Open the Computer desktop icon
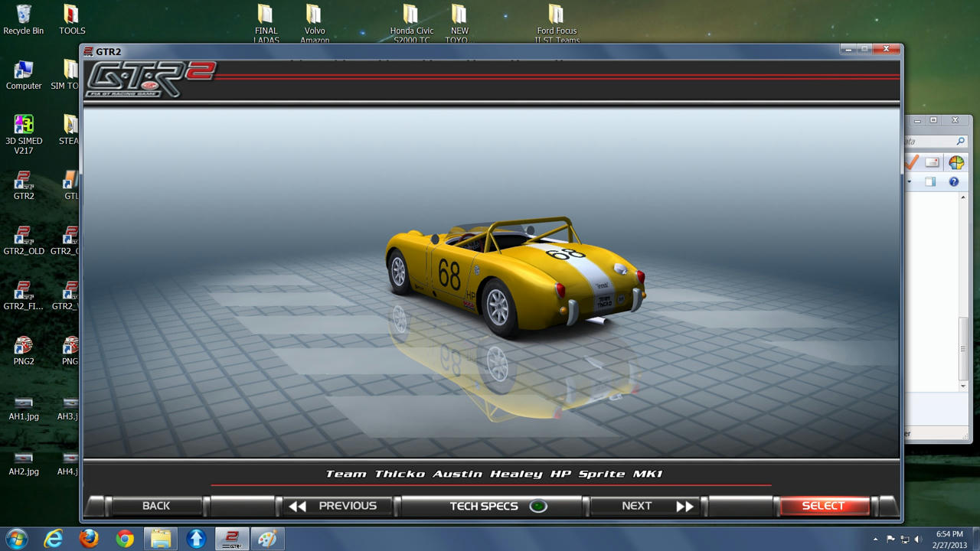Screen dimensions: 980x551 [24, 75]
